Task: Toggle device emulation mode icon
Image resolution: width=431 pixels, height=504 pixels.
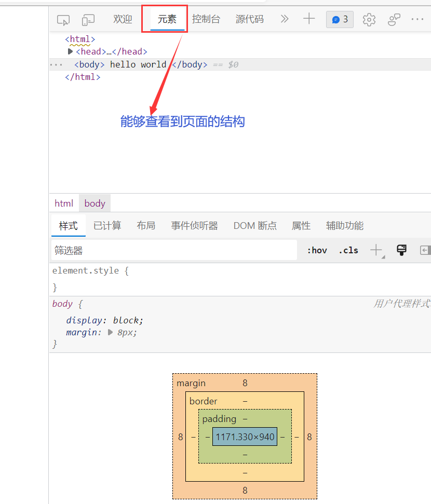Action: [x=88, y=20]
